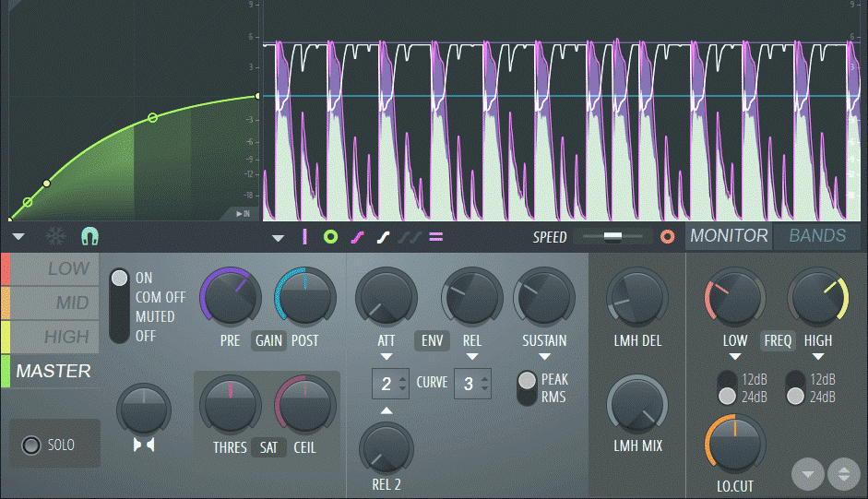Open monitor display options dropdown arrow
The width and height of the screenshot is (868, 499).
click(278, 238)
